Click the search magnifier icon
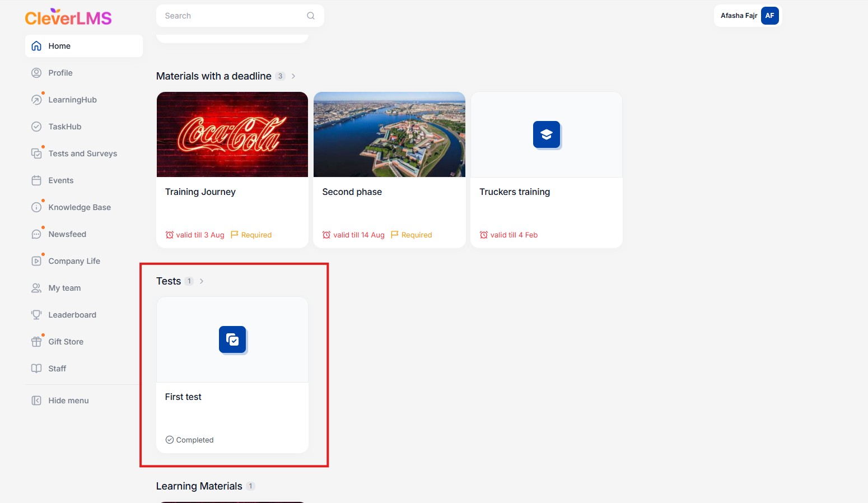The width and height of the screenshot is (868, 503). 311,16
